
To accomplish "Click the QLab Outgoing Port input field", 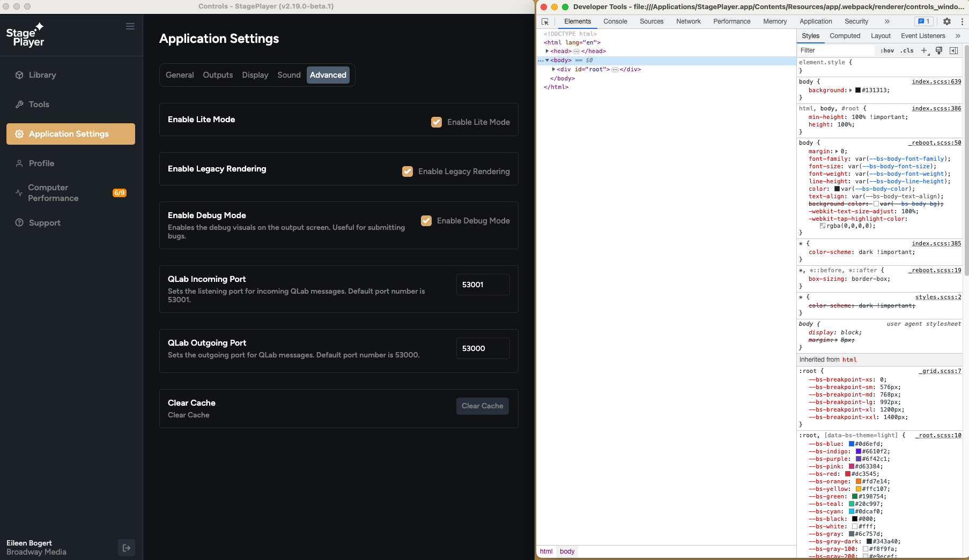I will (483, 348).
